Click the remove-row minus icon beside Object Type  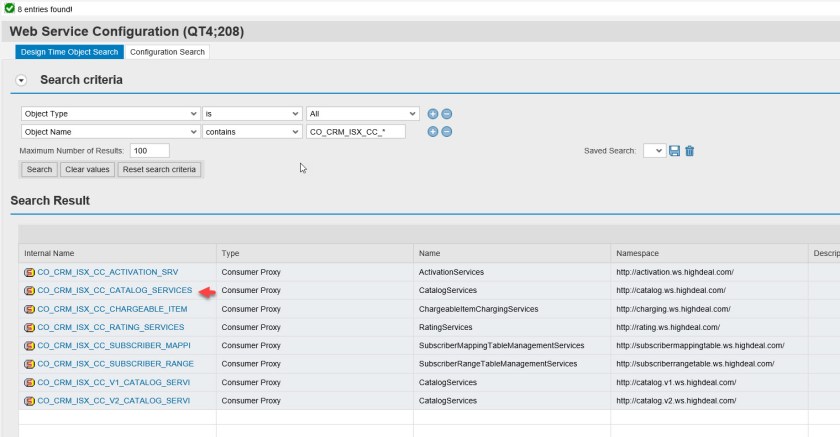tap(446, 114)
